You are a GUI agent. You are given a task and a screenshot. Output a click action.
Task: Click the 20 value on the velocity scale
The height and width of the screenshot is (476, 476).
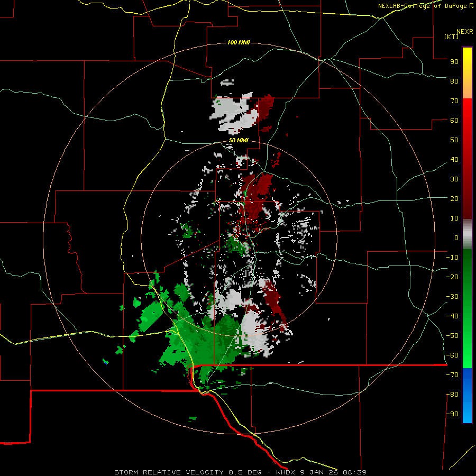click(454, 198)
